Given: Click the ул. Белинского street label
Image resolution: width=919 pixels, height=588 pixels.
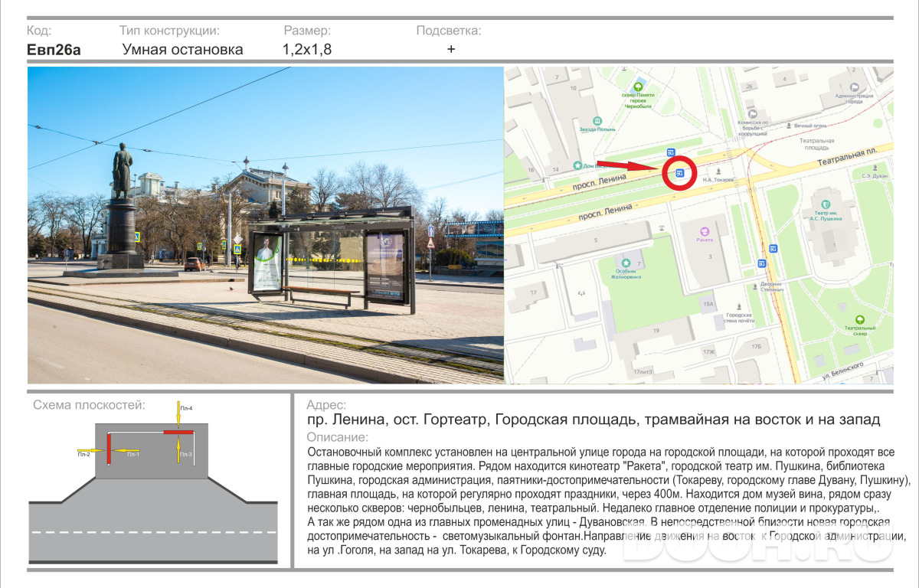Looking at the screenshot, I should (844, 371).
